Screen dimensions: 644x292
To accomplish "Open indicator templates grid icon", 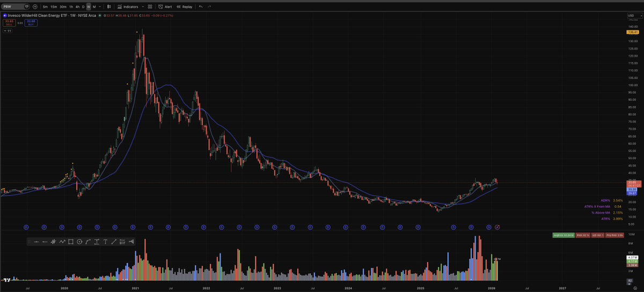I will (150, 6).
